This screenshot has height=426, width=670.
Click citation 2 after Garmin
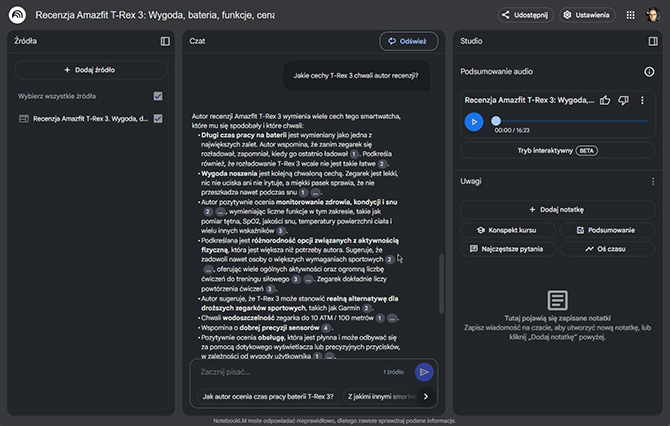[x=366, y=308]
